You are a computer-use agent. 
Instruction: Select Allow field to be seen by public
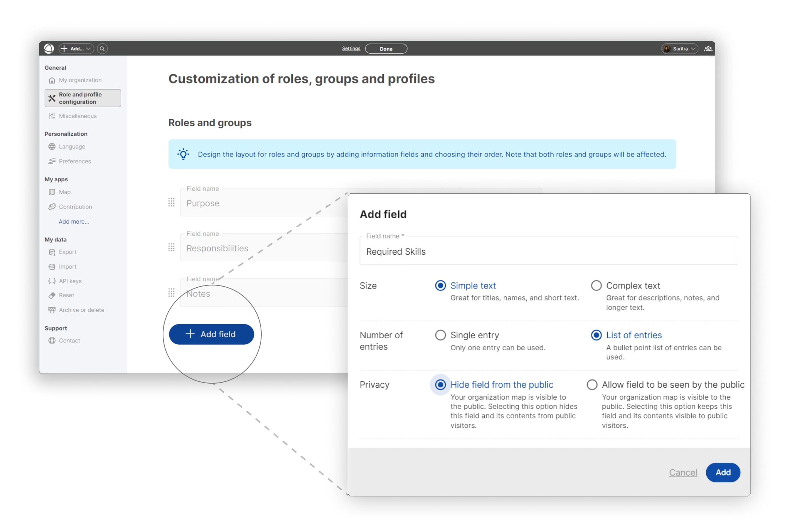[x=592, y=384]
